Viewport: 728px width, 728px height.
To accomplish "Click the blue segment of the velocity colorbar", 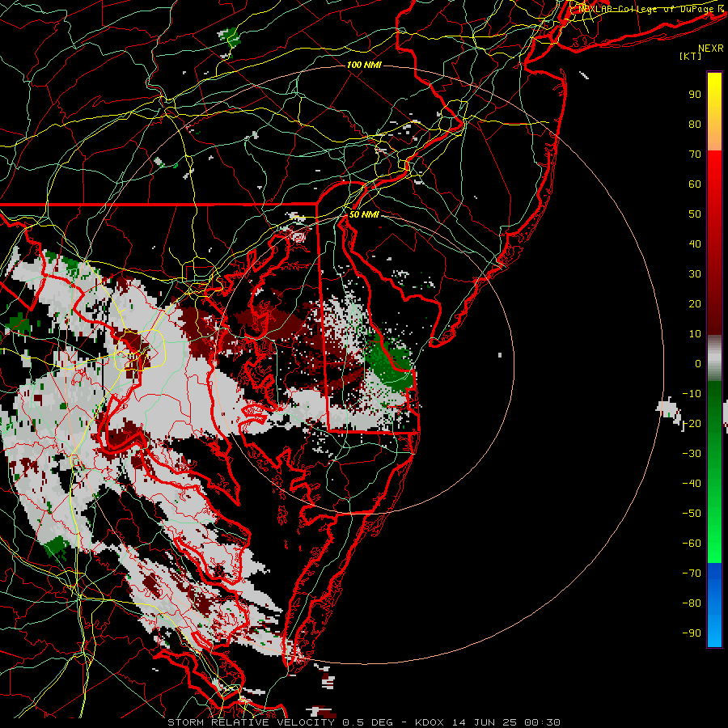I will pos(714,605).
